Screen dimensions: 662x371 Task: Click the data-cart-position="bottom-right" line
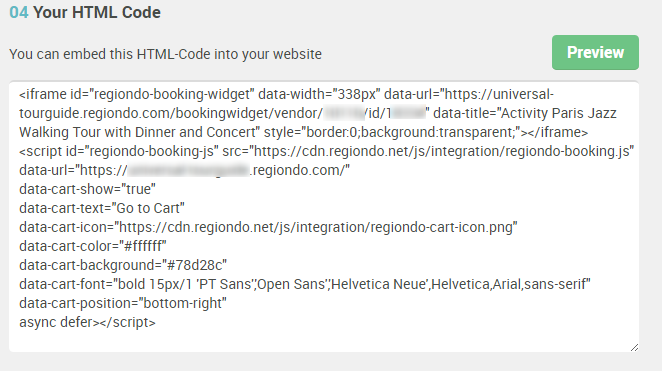point(123,303)
